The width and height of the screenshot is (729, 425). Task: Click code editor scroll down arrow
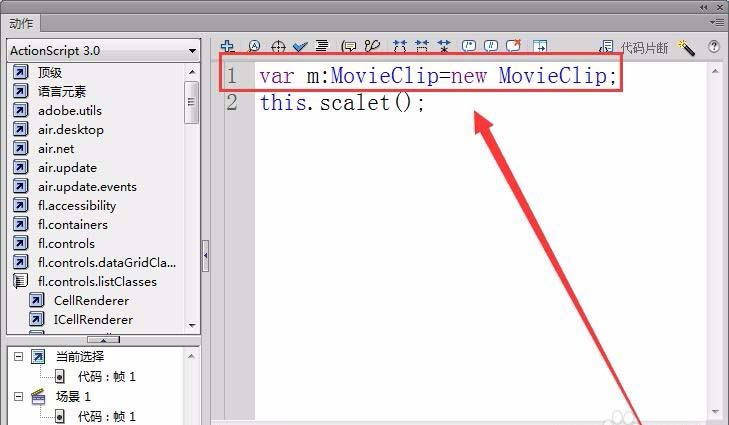pos(715,412)
